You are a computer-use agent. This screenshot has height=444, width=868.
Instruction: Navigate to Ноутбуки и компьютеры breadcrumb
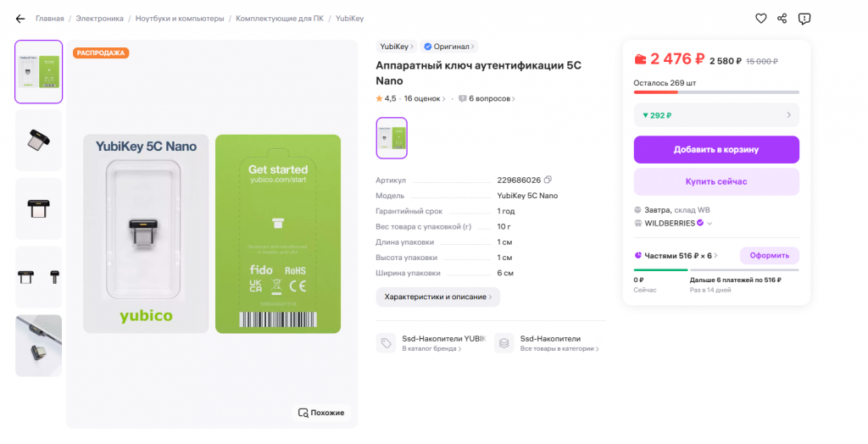[x=180, y=19]
